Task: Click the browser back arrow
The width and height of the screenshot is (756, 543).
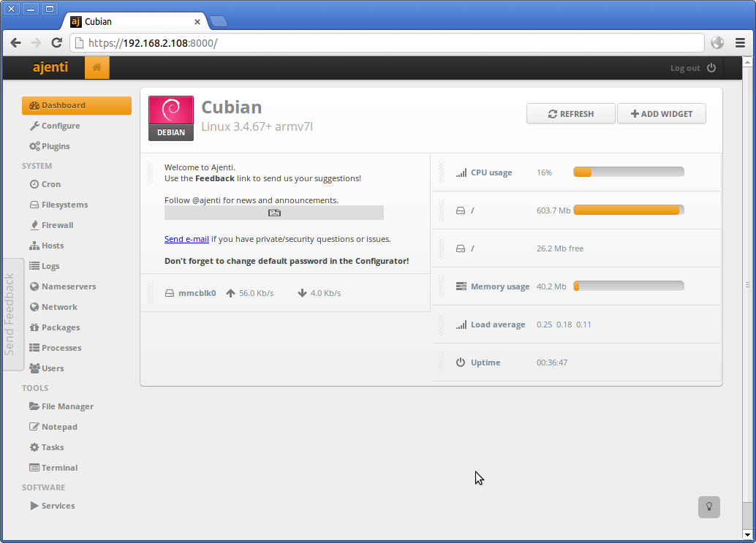Action: 15,43
